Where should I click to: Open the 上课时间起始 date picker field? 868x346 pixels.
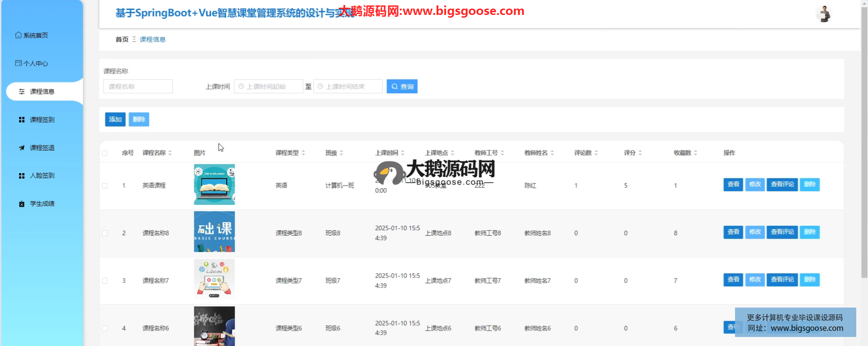click(269, 86)
